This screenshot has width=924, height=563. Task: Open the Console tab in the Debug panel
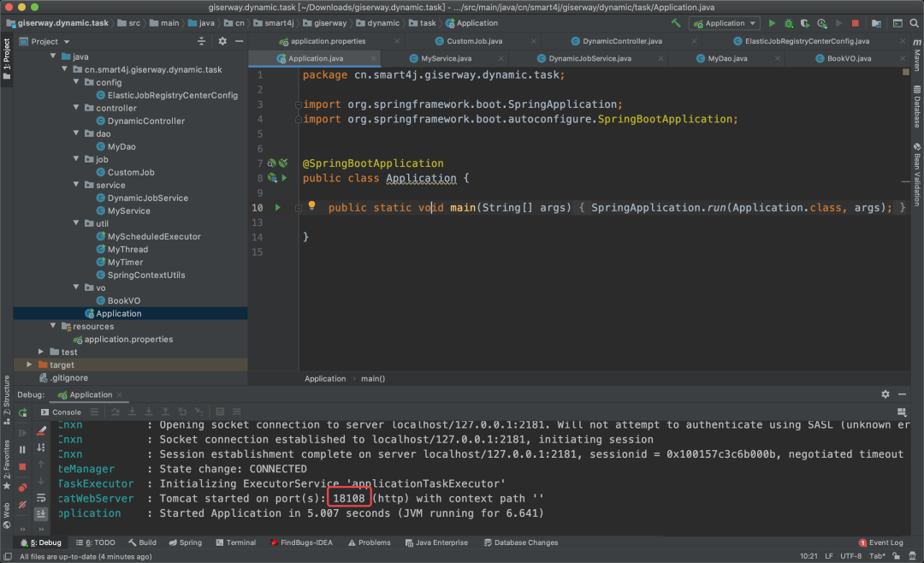pos(62,412)
